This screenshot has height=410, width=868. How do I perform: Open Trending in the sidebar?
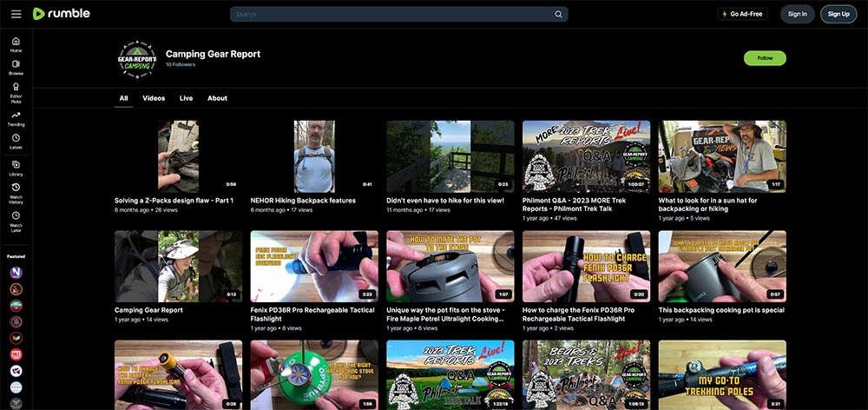pyautogui.click(x=16, y=118)
